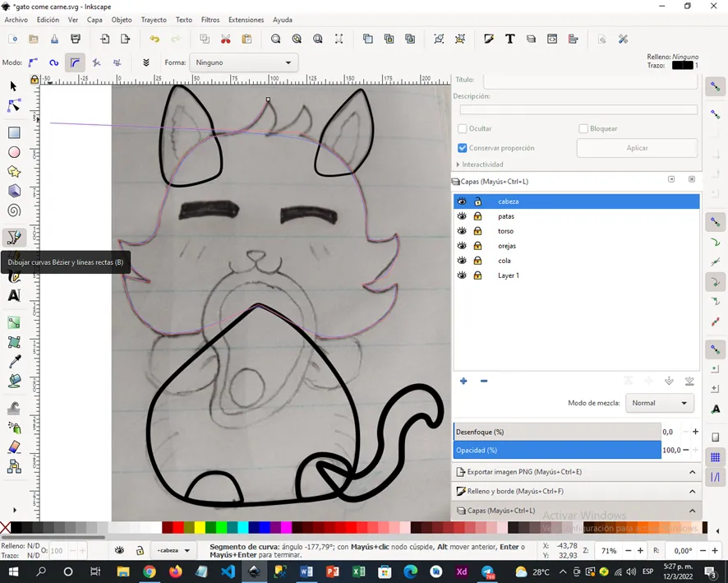Close the Capas dialog panel

692,179
